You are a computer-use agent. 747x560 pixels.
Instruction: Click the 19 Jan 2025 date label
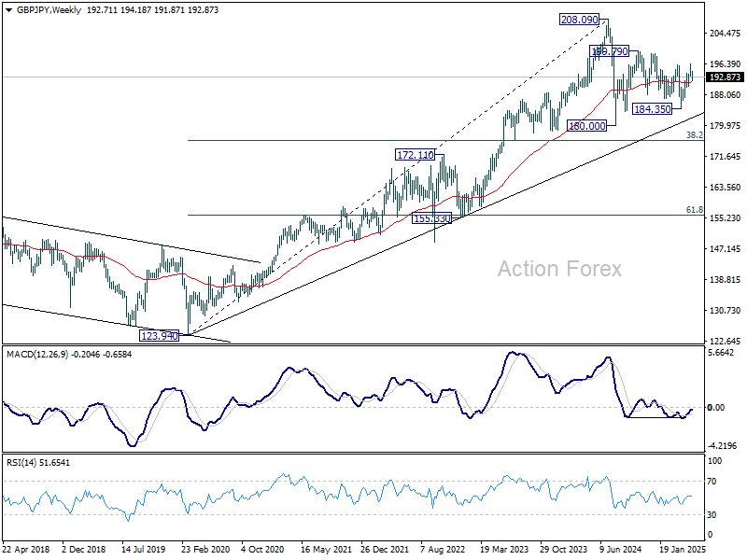click(683, 550)
